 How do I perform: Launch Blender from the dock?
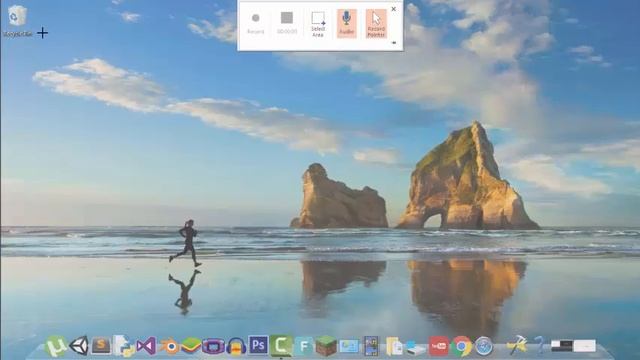pyautogui.click(x=169, y=347)
